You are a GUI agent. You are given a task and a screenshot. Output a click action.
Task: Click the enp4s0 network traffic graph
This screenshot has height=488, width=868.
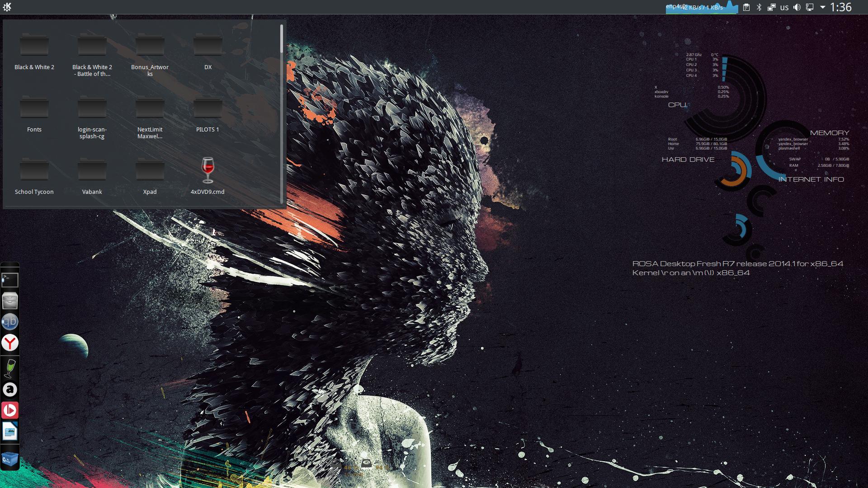click(701, 7)
